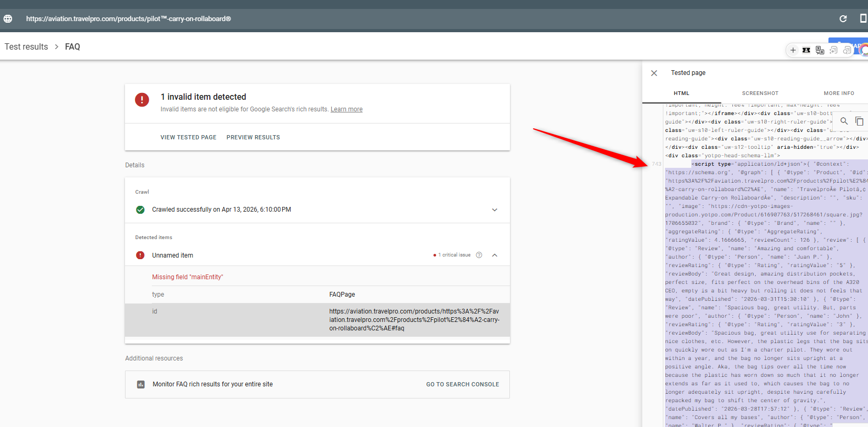Click the red invalid item error icon

point(142,100)
